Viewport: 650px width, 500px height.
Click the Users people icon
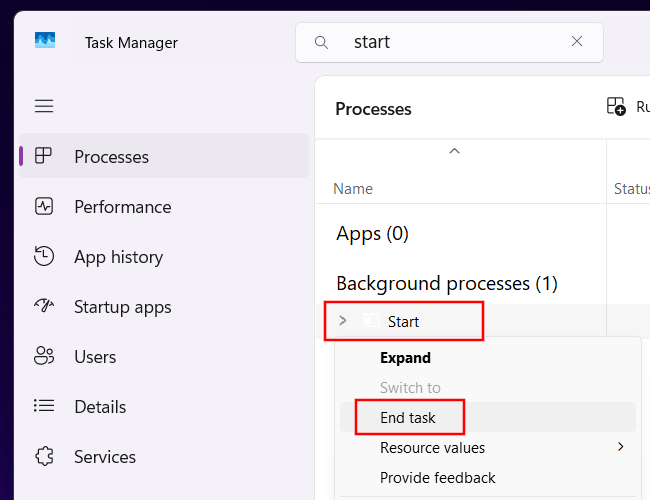click(x=44, y=356)
